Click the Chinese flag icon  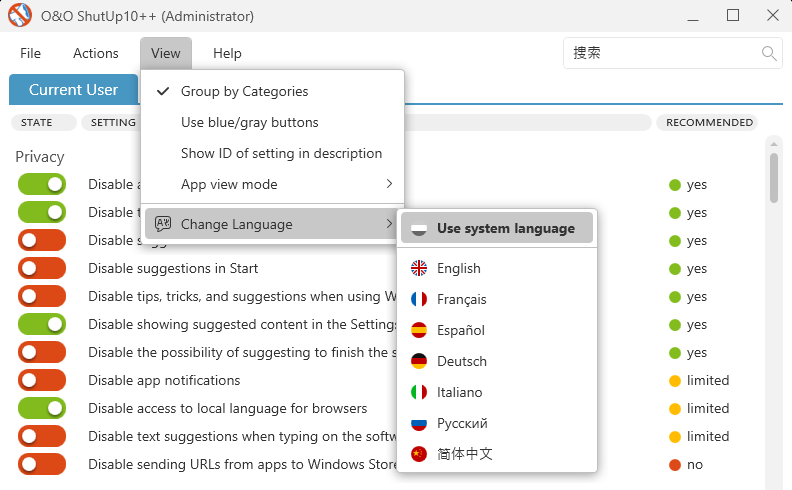pos(419,454)
